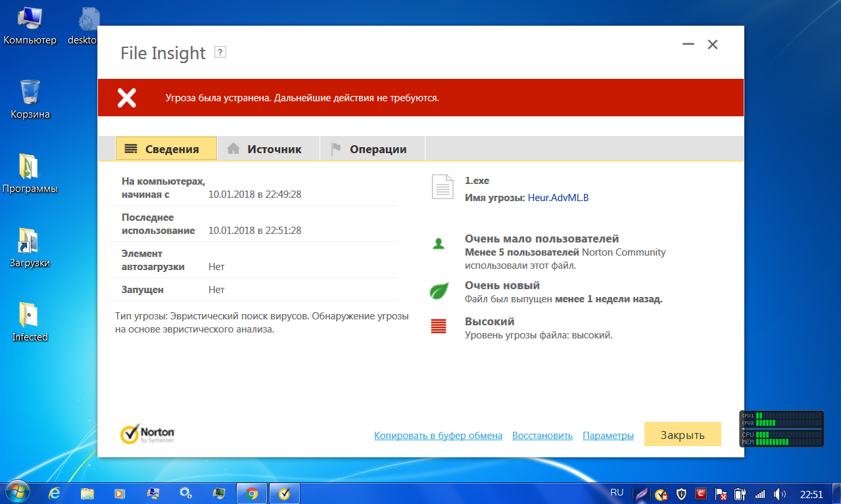Open the Параметры link
This screenshot has height=504, width=841.
pyautogui.click(x=608, y=436)
